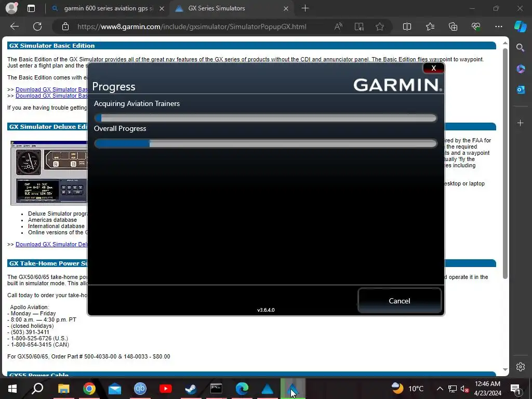Open the browser profile avatar
Viewport: 532px width, 399px height.
[11, 8]
